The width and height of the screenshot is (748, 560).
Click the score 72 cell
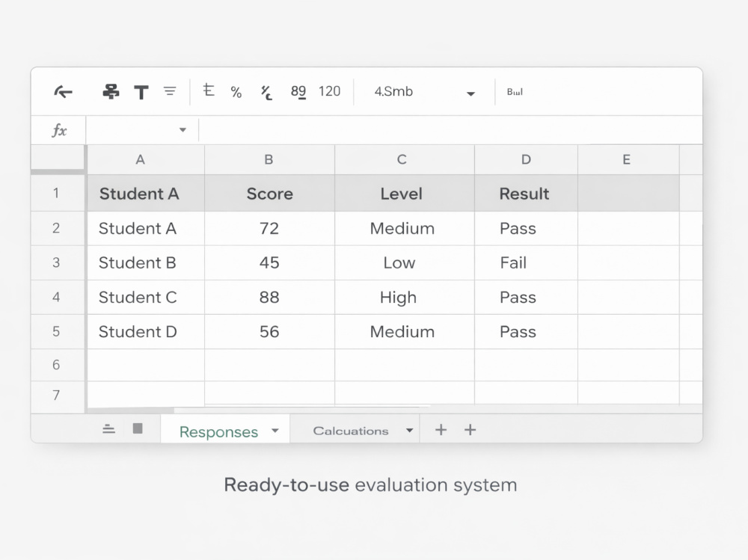[269, 229]
